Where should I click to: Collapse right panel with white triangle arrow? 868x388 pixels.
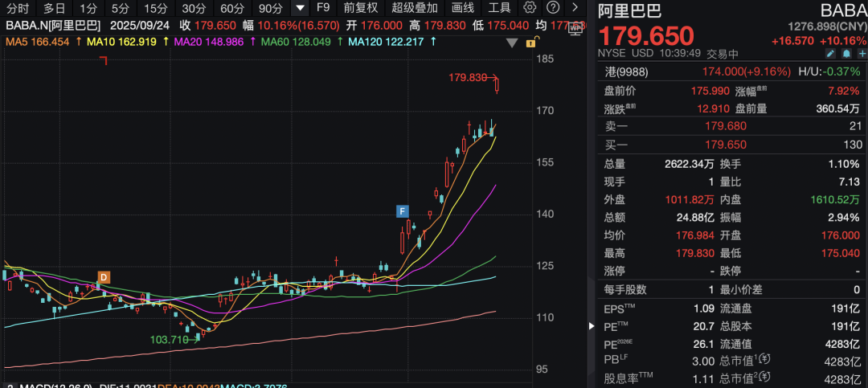click(x=592, y=327)
